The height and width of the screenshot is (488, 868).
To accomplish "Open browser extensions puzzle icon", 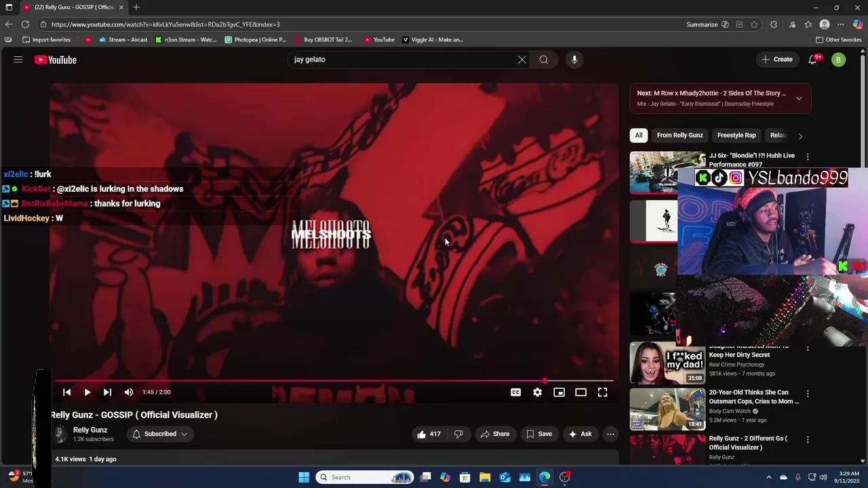I will point(774,24).
